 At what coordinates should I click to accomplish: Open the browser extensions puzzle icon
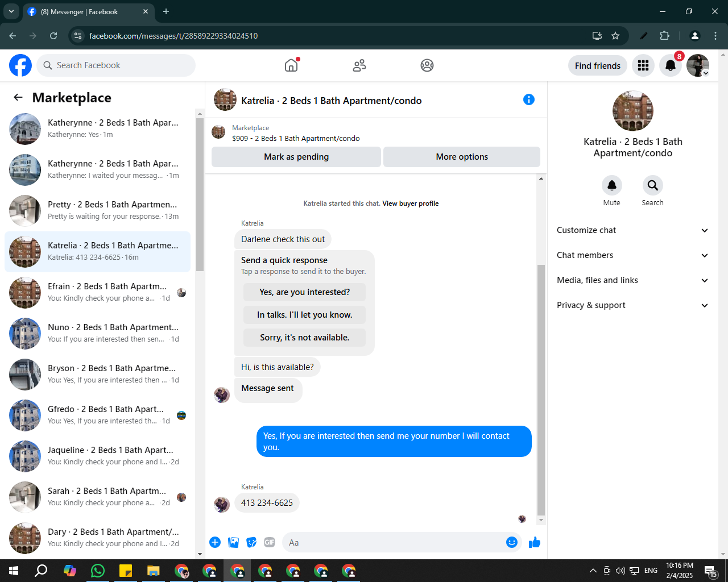[x=664, y=36]
